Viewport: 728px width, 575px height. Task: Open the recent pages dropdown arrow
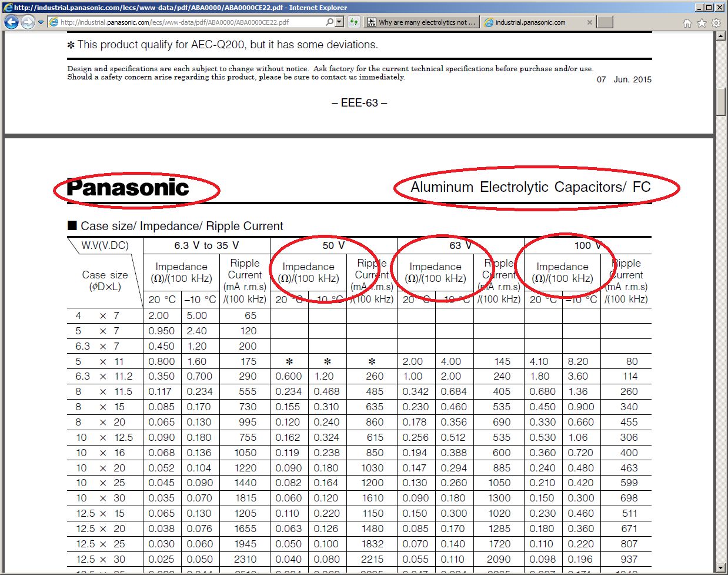coord(41,22)
